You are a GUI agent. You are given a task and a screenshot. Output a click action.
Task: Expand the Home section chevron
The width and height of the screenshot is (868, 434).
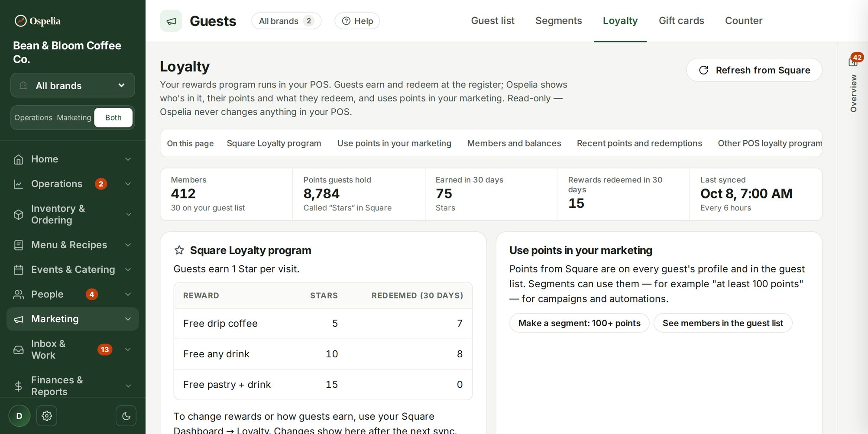click(128, 159)
